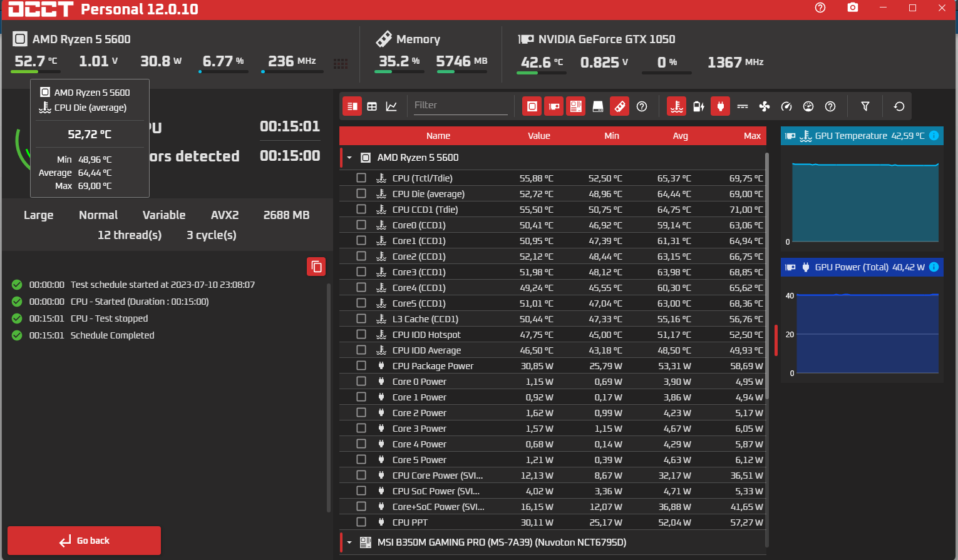Focus the Filter text field
The width and height of the screenshot is (958, 560).
(x=460, y=106)
